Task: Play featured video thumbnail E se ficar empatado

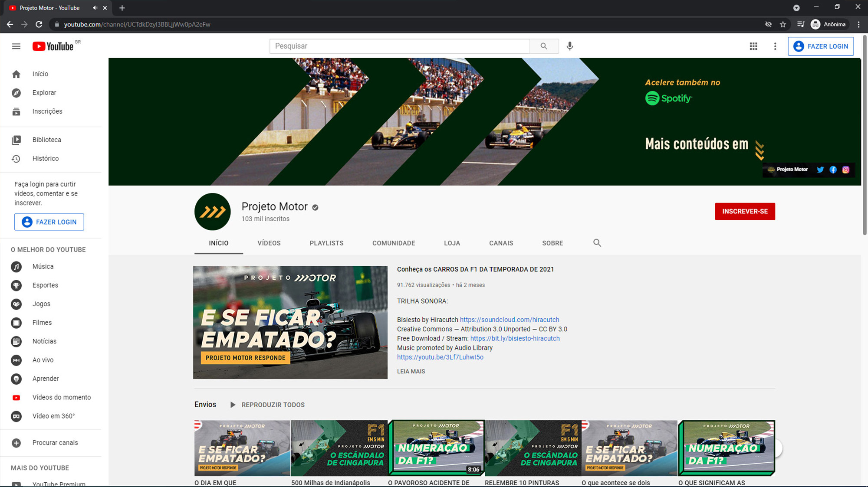Action: coord(290,322)
